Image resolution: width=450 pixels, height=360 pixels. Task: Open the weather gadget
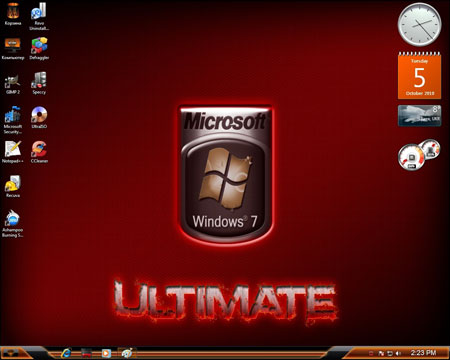(x=419, y=116)
